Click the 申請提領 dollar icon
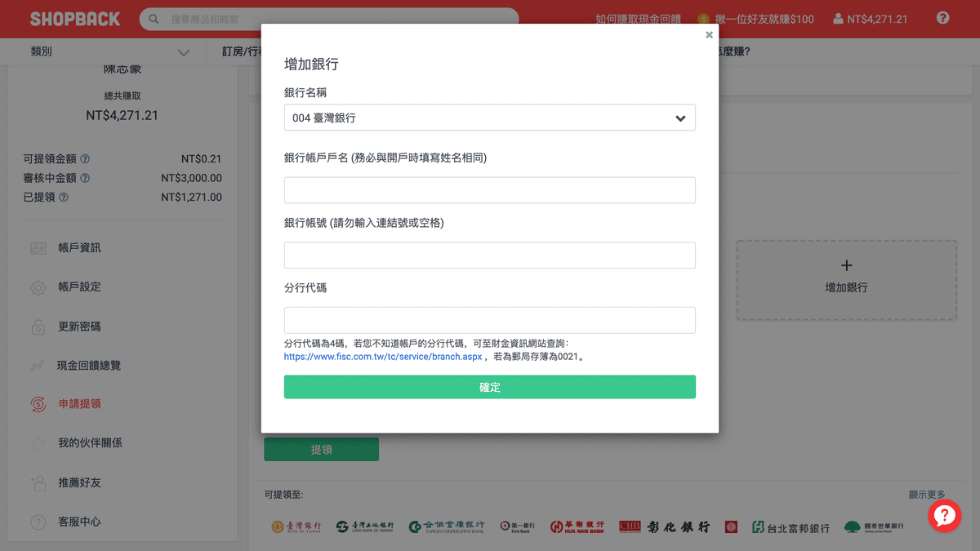 click(x=38, y=403)
